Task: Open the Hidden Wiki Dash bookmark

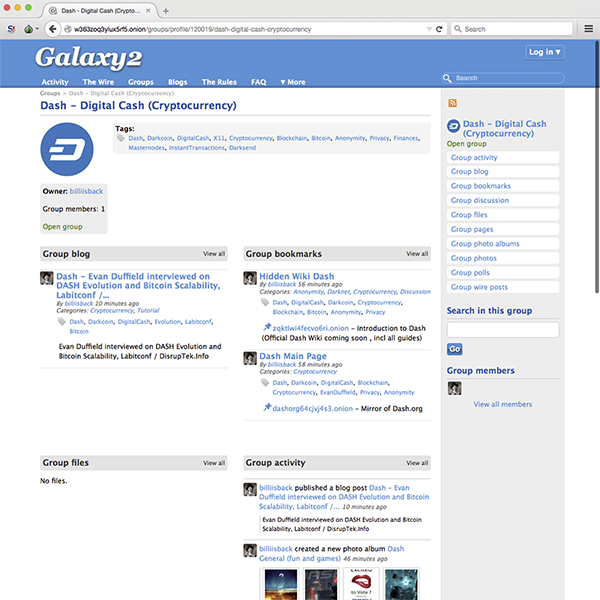Action: [297, 276]
